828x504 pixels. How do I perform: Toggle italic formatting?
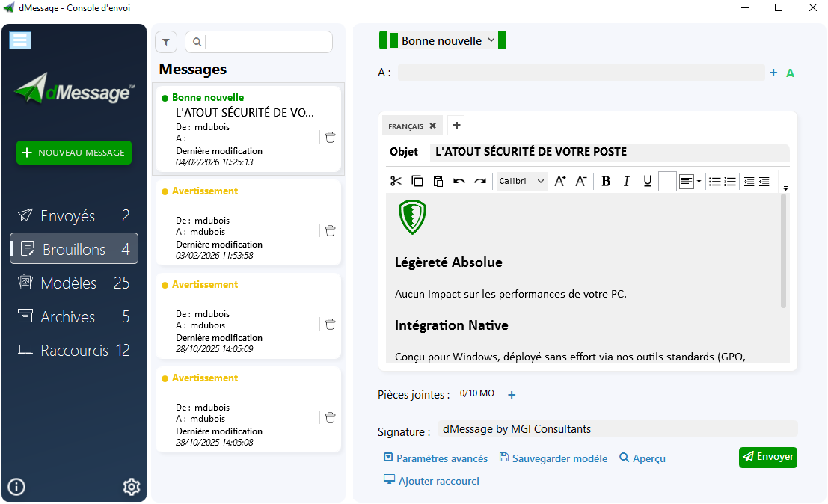[x=627, y=181]
